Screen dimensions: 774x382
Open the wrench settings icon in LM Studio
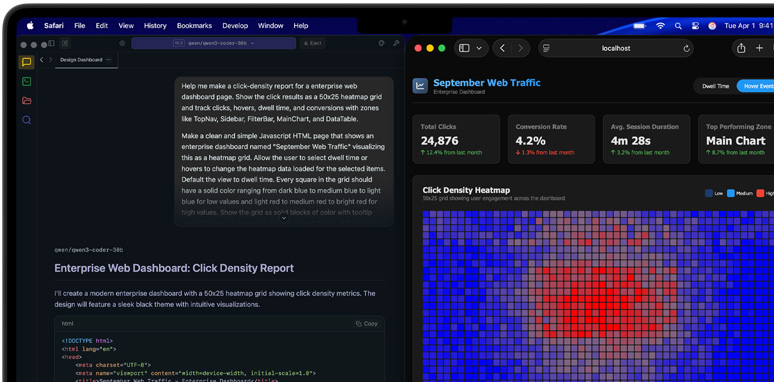click(x=396, y=43)
